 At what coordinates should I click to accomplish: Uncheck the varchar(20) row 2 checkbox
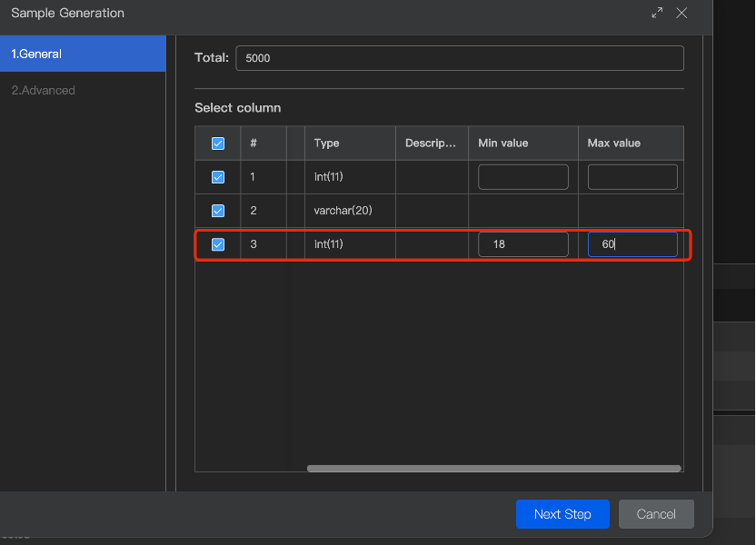click(218, 211)
